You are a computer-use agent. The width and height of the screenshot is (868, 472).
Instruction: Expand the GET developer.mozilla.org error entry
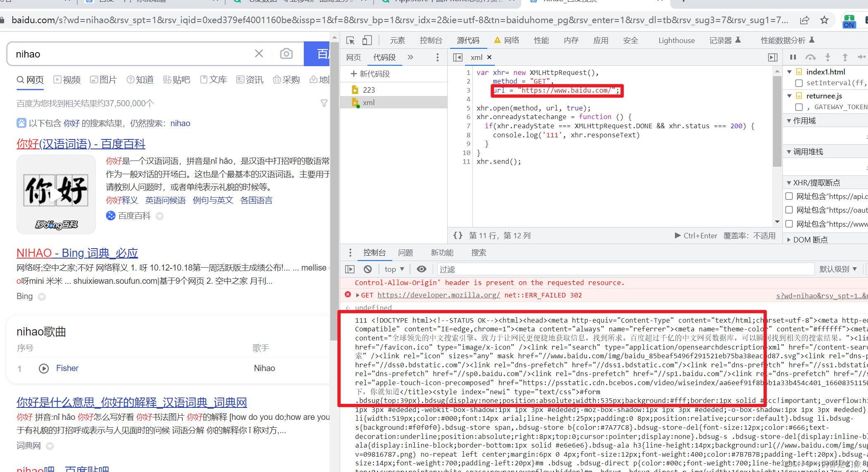click(358, 295)
